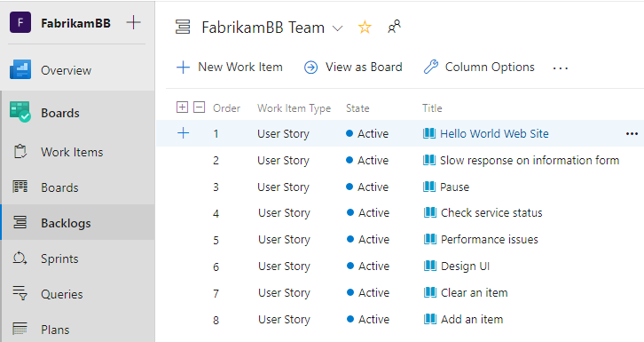Open the Hello World Web Site row ellipsis menu
Screen dimensions: 644x342
pyautogui.click(x=632, y=133)
